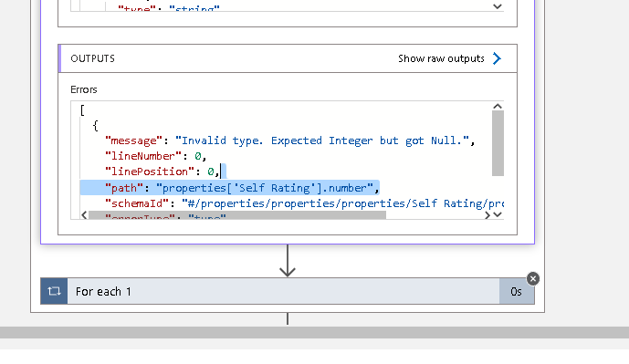This screenshot has width=629, height=364.
Task: Click scroll left arrow in Errors box
Action: [x=84, y=215]
